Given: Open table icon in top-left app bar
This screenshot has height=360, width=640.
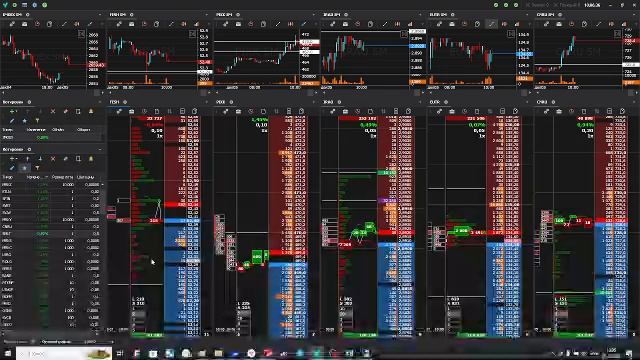Looking at the screenshot, I should coord(24,5).
